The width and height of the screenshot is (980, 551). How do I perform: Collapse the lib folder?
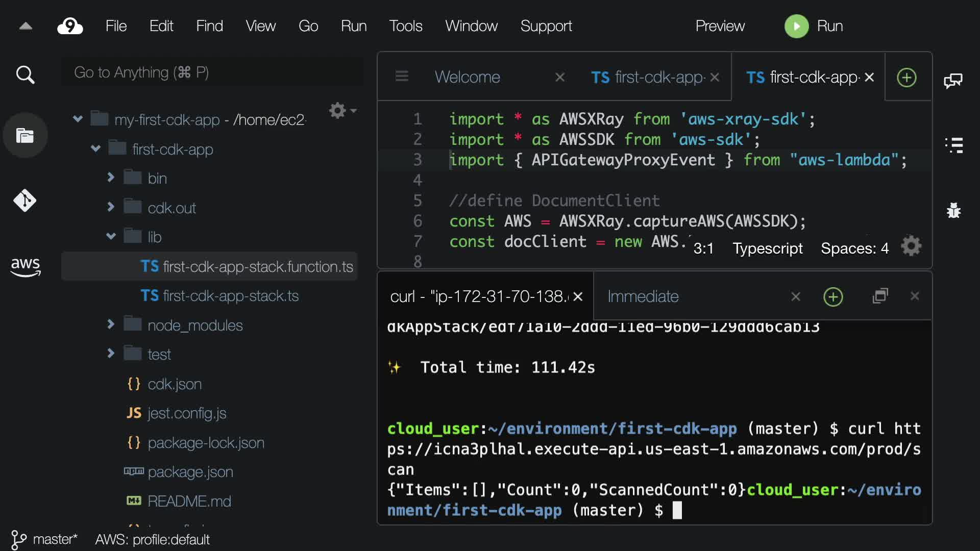coord(111,236)
